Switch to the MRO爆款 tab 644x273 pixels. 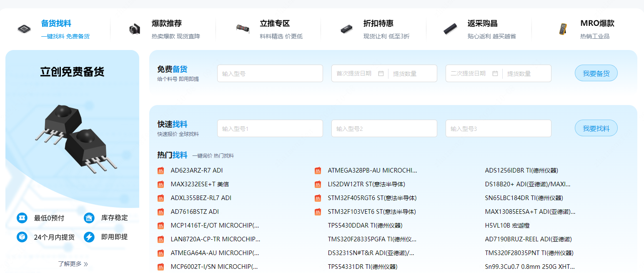597,23
